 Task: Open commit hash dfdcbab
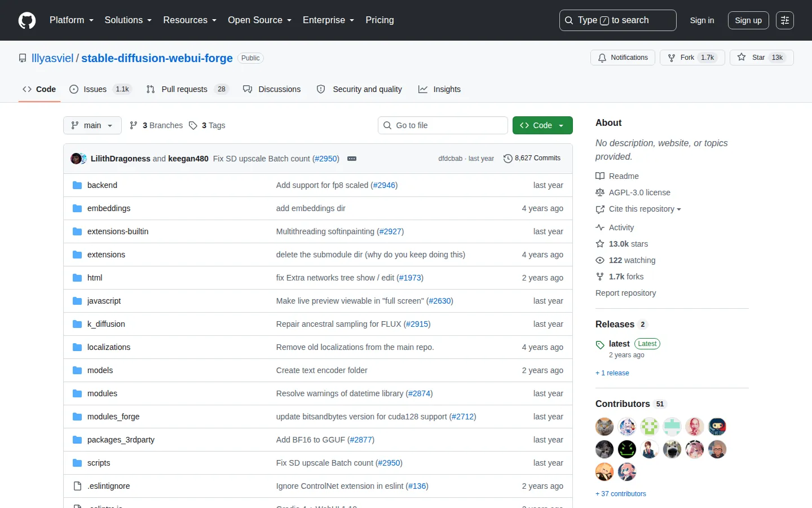(x=450, y=159)
